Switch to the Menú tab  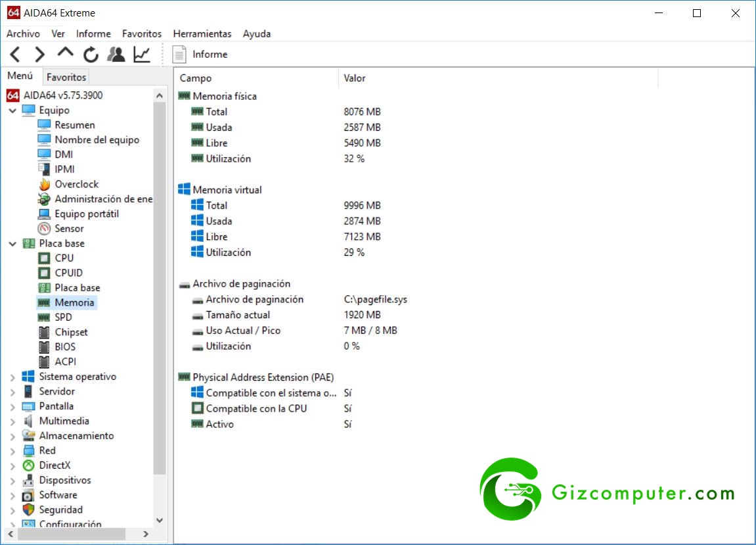pyautogui.click(x=20, y=76)
